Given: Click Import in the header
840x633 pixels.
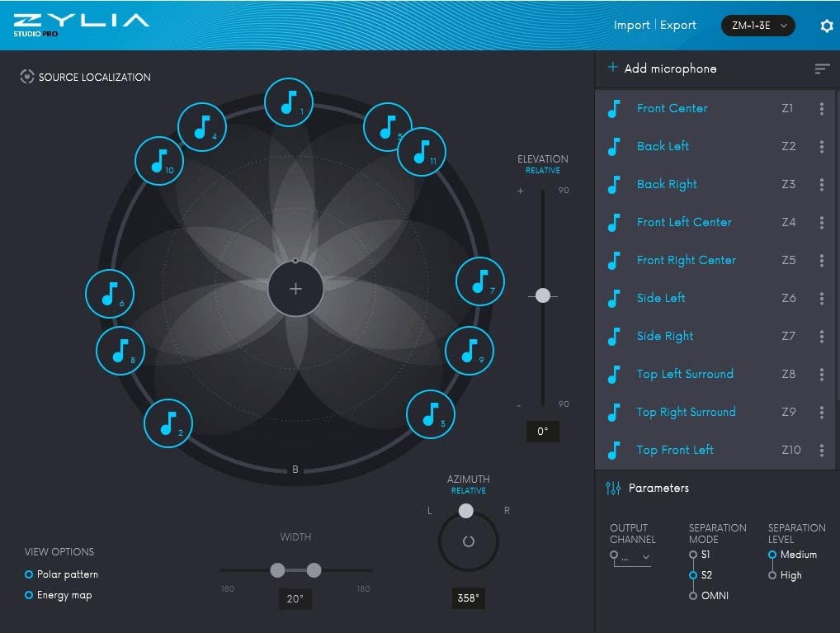Looking at the screenshot, I should point(631,26).
